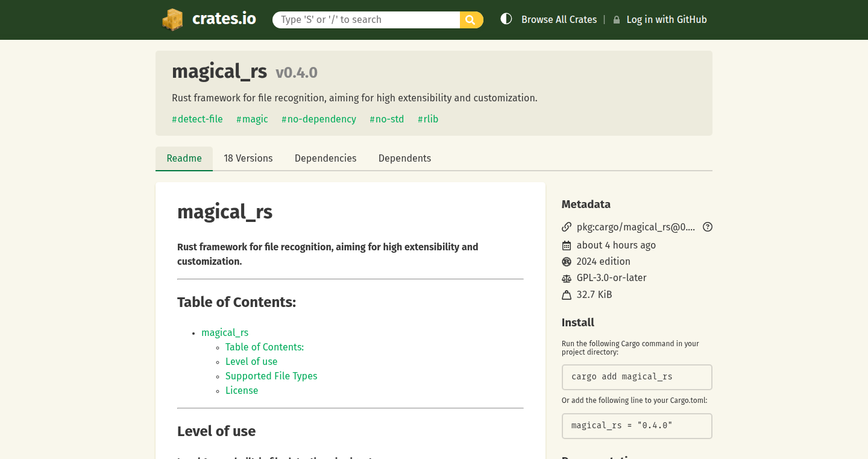Click the magical_rs crate title in header

219,72
